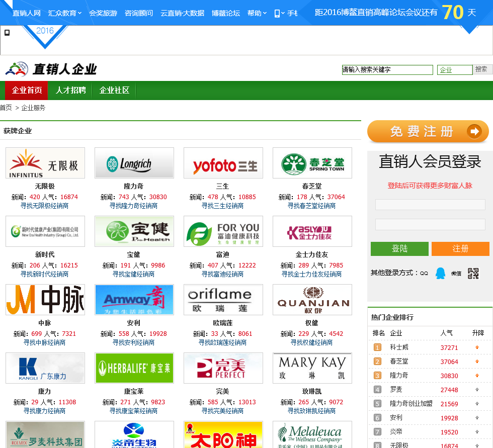Image resolution: width=493 pixels, height=448 pixels.
Task: Open 会奖旅游 in top navigation
Action: click(103, 13)
